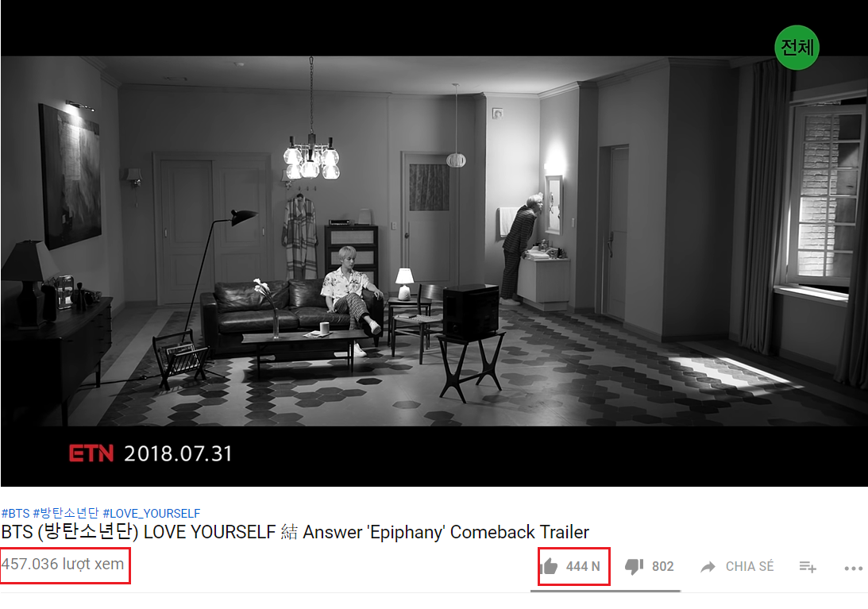This screenshot has height=609, width=868.
Task: Click the CHIA SẺ share button
Action: point(750,566)
